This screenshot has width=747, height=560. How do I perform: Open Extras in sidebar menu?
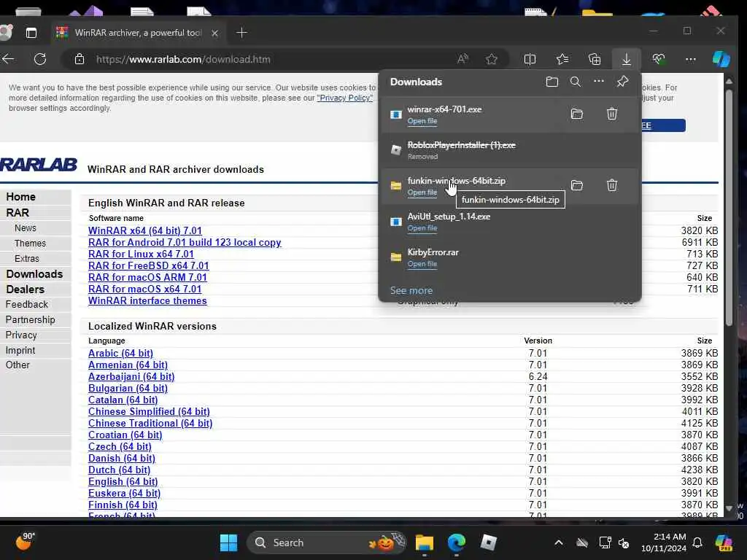point(27,259)
